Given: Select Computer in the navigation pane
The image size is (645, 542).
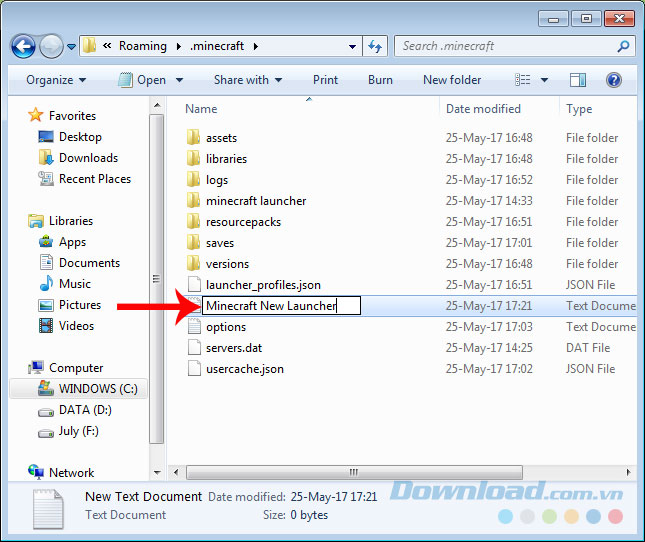Looking at the screenshot, I should pos(76,368).
